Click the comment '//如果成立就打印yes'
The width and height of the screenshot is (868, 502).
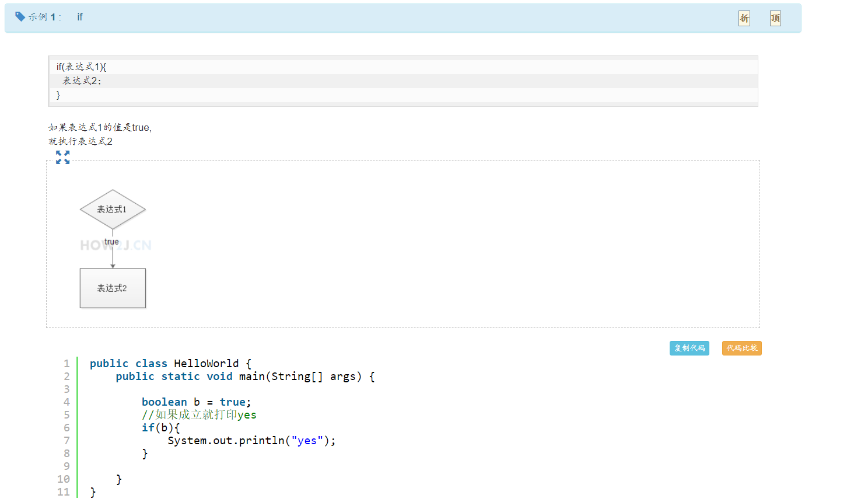pyautogui.click(x=199, y=415)
